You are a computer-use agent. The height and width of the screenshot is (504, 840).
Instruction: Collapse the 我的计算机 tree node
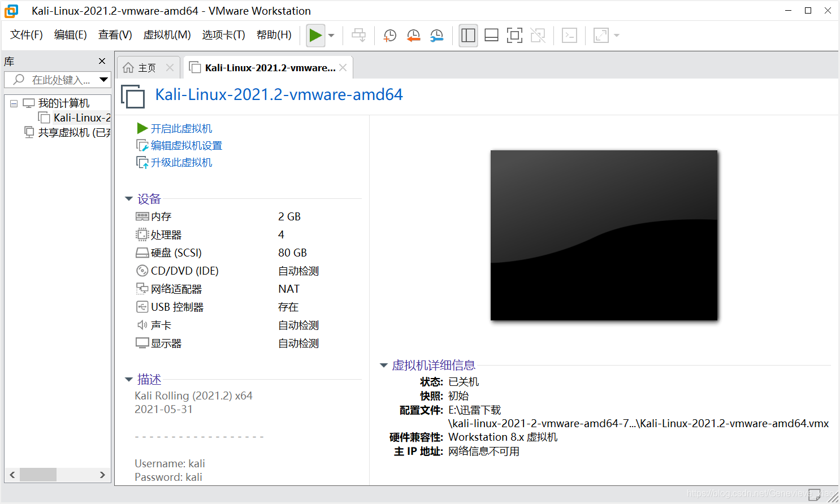(x=14, y=103)
